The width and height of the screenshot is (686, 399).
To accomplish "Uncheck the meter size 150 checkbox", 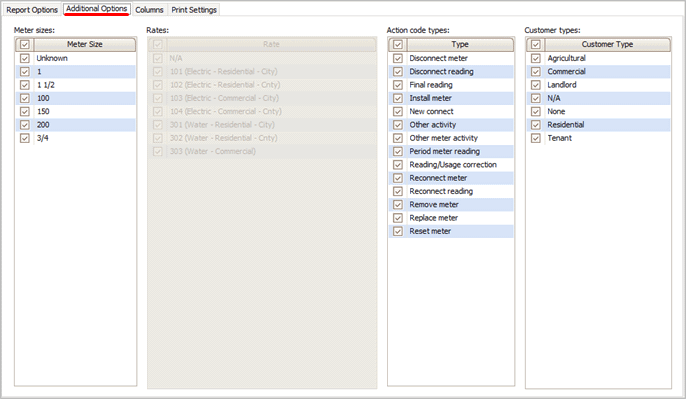I will point(25,112).
